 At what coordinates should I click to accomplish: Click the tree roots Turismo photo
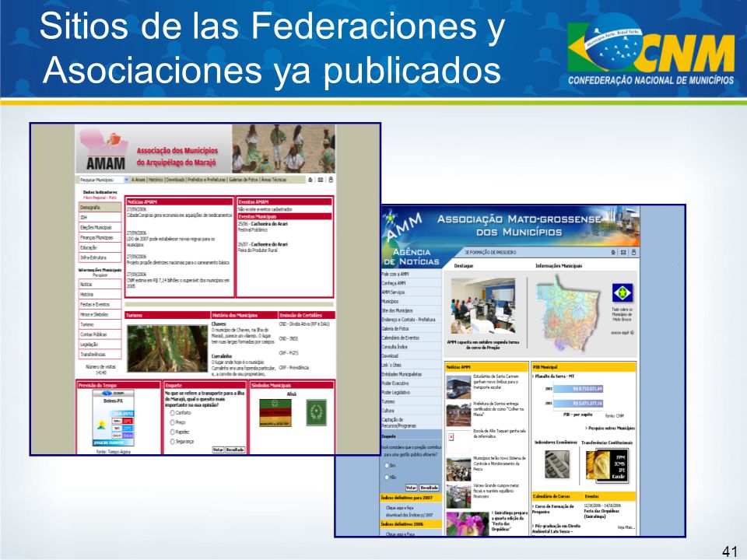point(167,348)
